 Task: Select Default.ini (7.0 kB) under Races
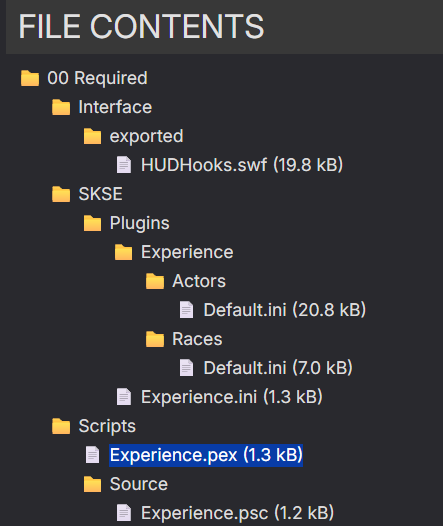278,368
